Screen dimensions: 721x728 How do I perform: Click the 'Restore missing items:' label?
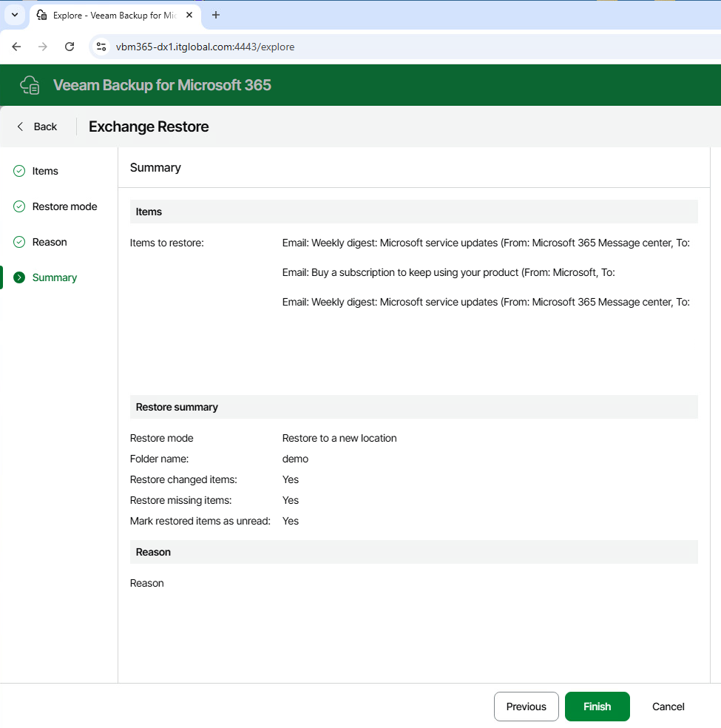pyautogui.click(x=180, y=500)
